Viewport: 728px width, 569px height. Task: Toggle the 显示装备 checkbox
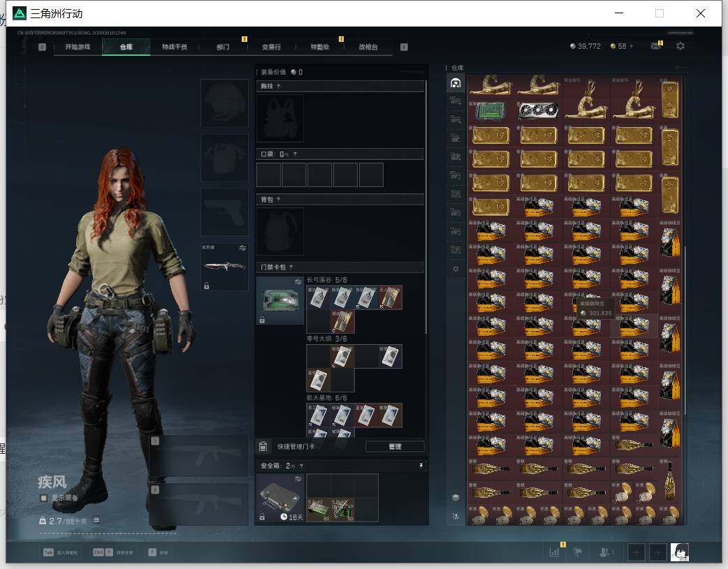point(43,498)
